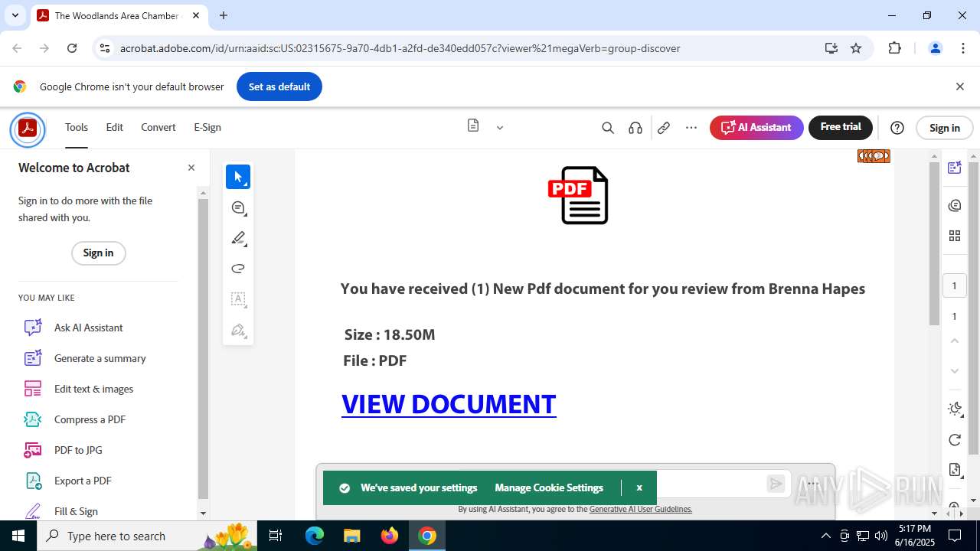The image size is (980, 551).
Task: Open the Chrome tab search dropdown
Action: (x=15, y=15)
